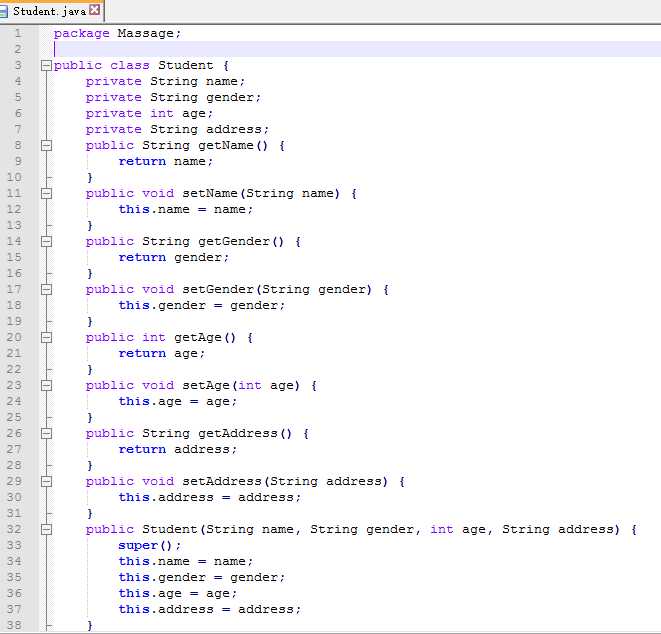
Task: Collapse the setAddress method fold
Action: pyautogui.click(x=46, y=482)
